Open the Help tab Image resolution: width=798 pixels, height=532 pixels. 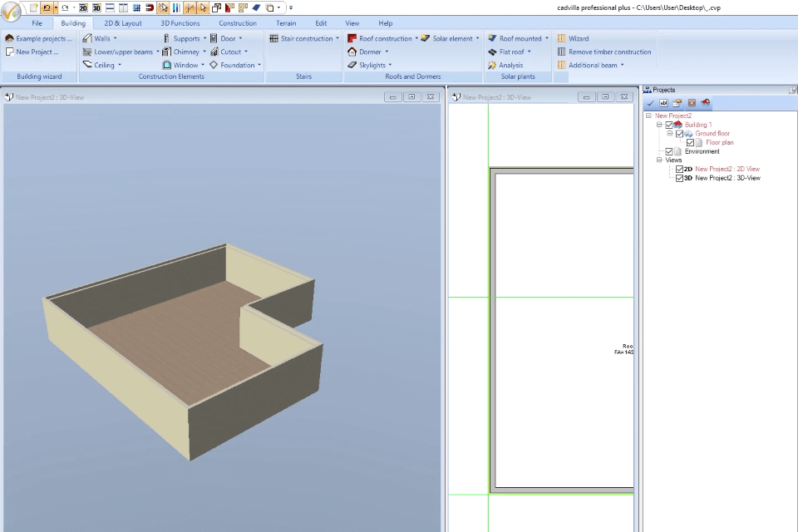coord(385,23)
